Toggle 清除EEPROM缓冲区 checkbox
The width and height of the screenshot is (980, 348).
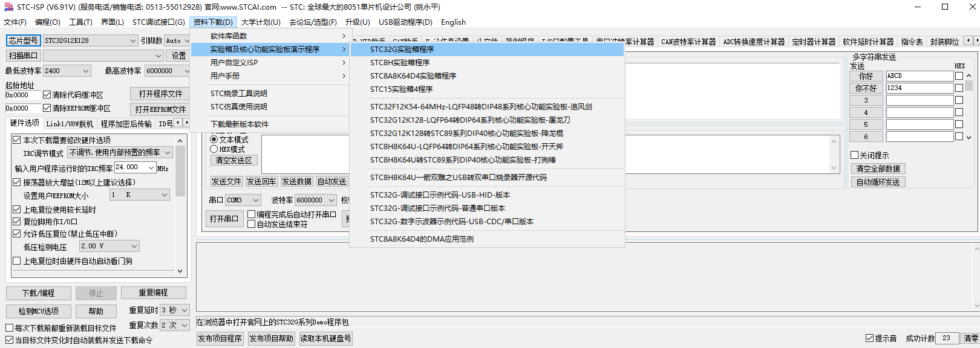[47, 108]
